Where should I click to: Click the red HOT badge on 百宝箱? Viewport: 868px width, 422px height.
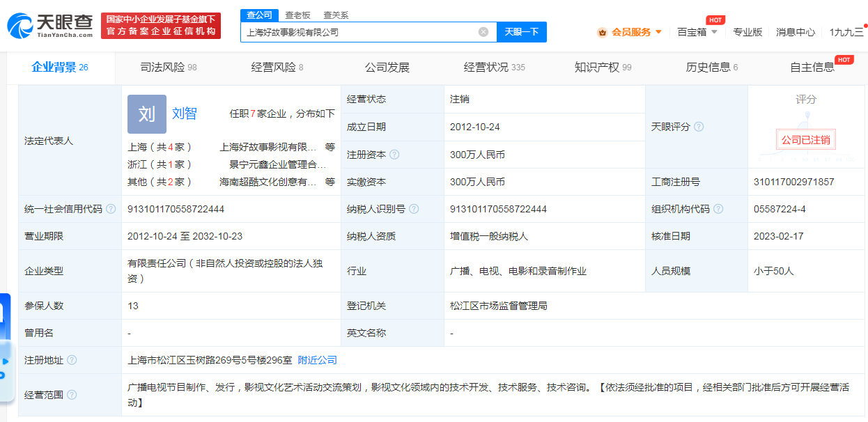[x=714, y=19]
